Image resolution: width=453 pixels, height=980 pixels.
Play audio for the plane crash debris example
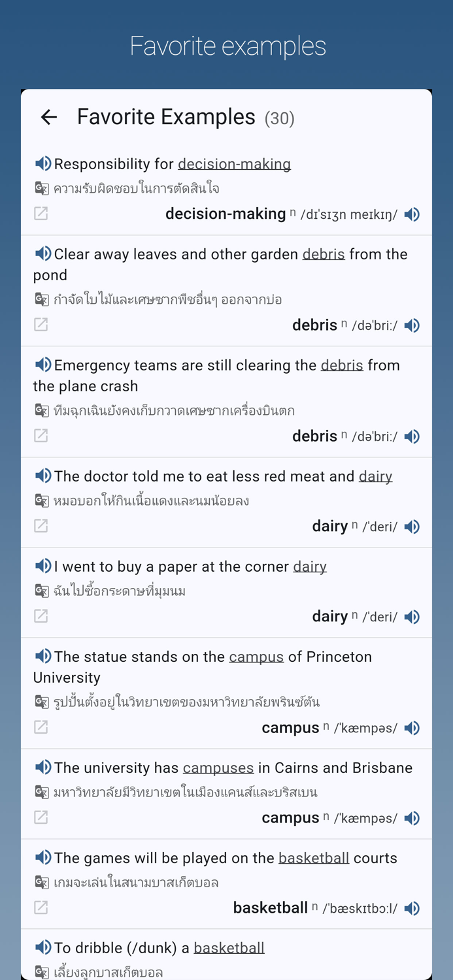(x=42, y=365)
